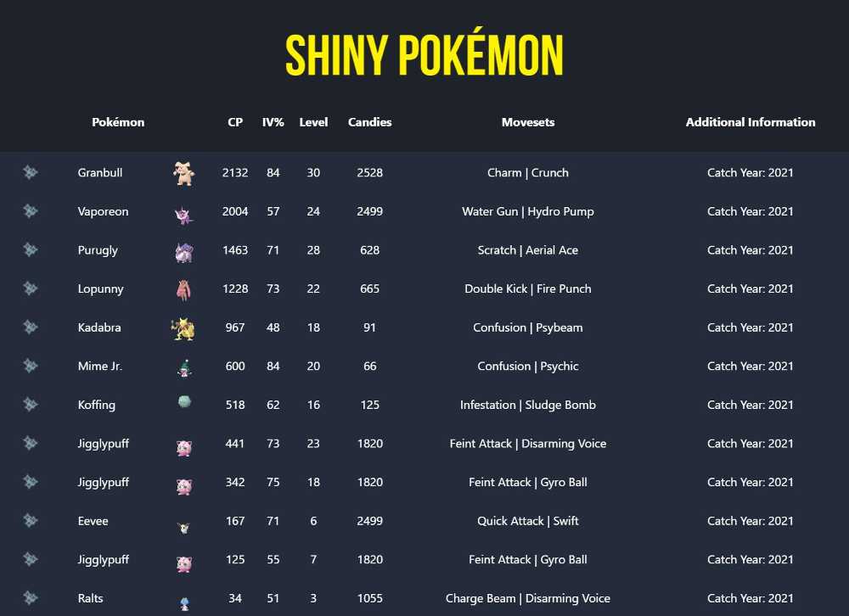Image resolution: width=849 pixels, height=616 pixels.
Task: Select the sparkle icon in the Koffing row
Action: tap(31, 405)
